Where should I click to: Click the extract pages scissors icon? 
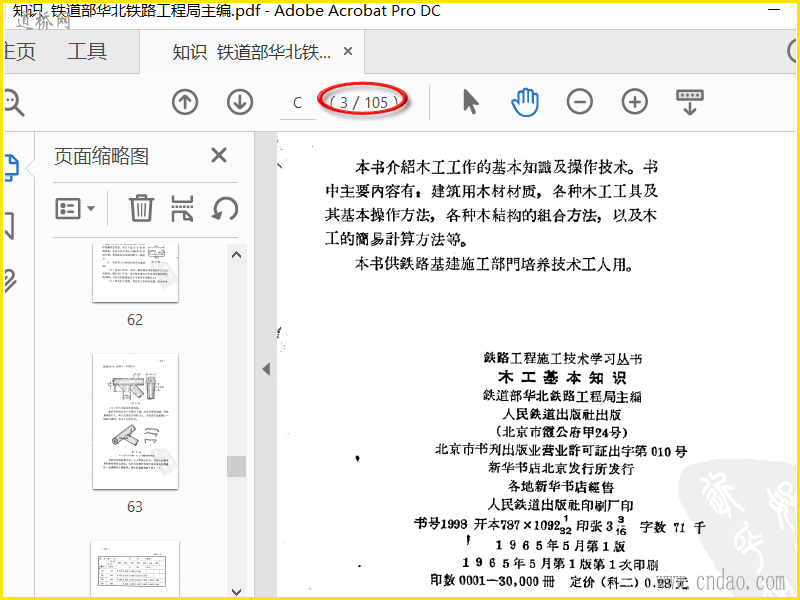tap(182, 208)
